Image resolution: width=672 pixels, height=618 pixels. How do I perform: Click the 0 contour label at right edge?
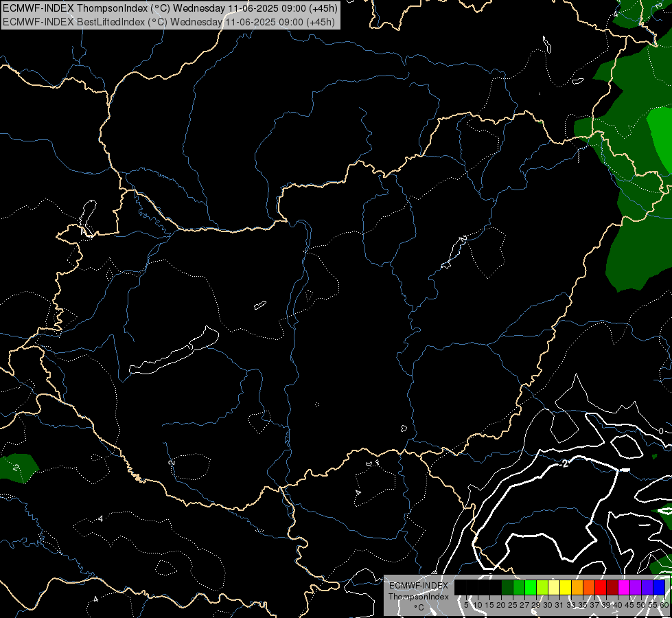pyautogui.click(x=661, y=431)
